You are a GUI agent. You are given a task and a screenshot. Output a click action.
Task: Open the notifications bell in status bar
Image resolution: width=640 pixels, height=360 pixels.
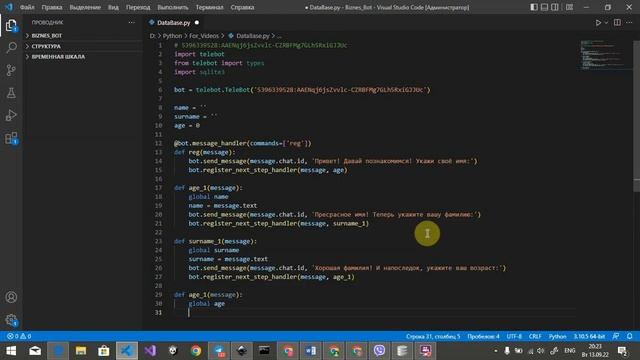629,336
